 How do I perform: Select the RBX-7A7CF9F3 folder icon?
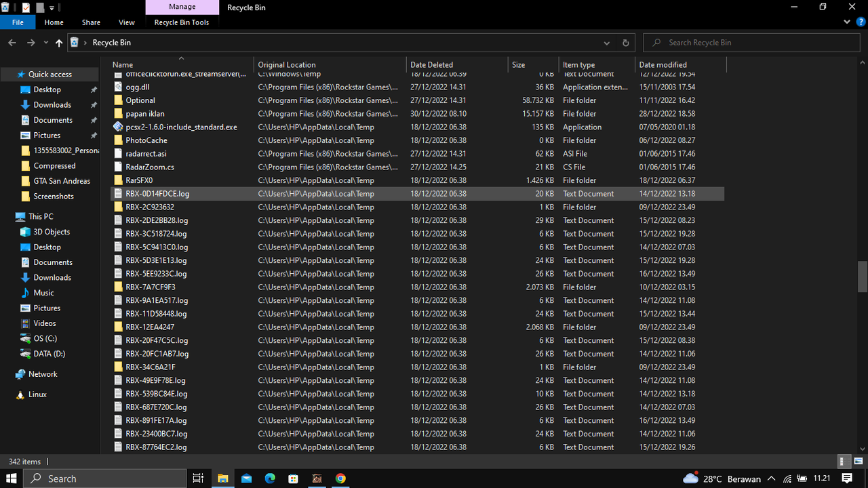(x=118, y=287)
